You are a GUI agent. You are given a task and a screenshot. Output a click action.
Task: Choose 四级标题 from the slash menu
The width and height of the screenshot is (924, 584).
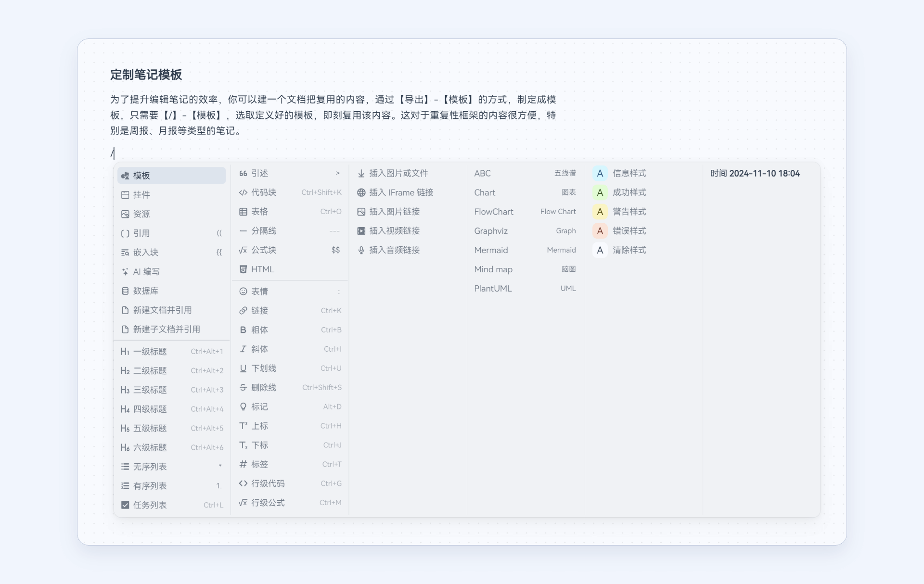pyautogui.click(x=171, y=409)
